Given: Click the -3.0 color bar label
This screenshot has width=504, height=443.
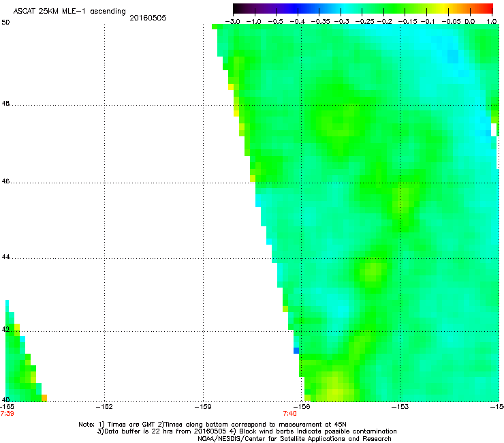Looking at the screenshot, I should point(232,22).
